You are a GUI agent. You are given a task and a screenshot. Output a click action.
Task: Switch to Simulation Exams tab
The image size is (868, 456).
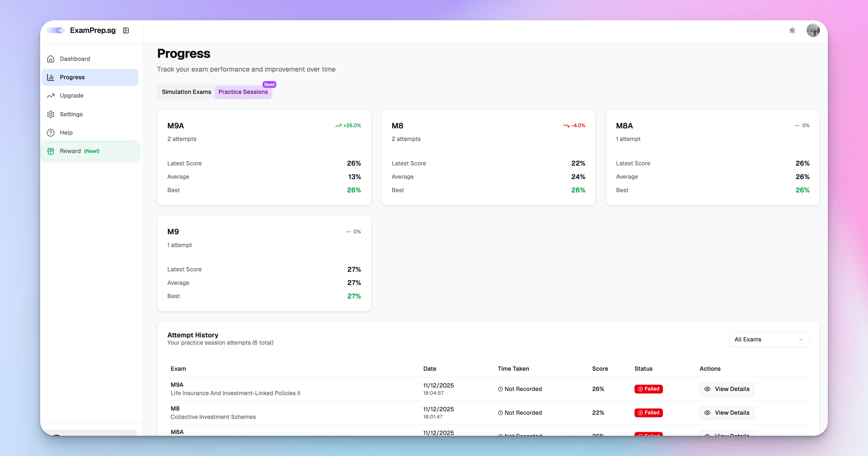coord(186,92)
